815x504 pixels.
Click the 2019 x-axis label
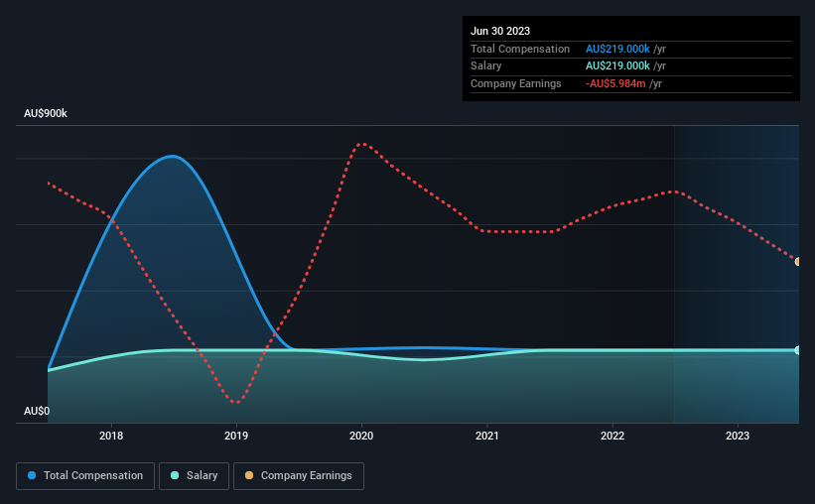pyautogui.click(x=236, y=436)
